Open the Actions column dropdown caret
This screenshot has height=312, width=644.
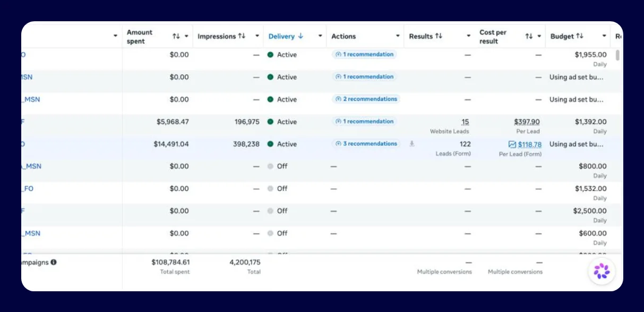click(398, 36)
